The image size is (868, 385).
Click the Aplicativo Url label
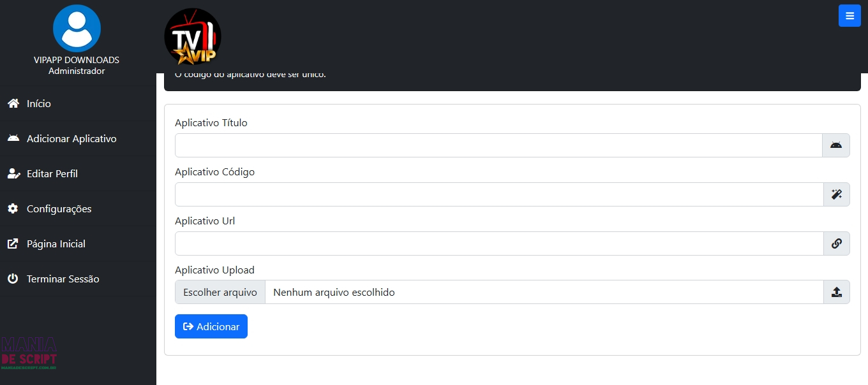205,221
